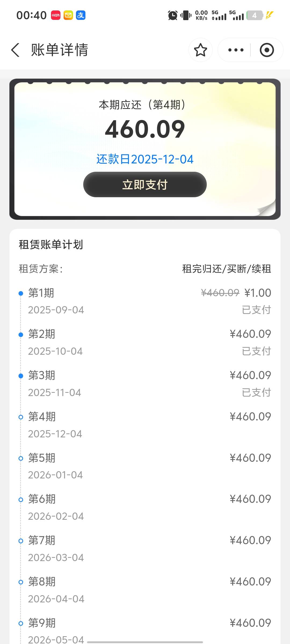Tap the yellow mail notification icon
This screenshot has height=644, width=290.
point(68,15)
